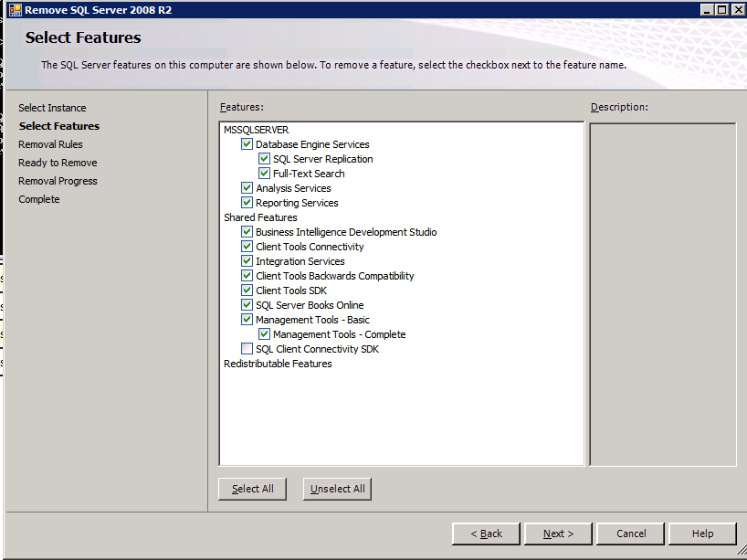Maximize the Remove SQL Server window
The image size is (747, 560).
coord(722,9)
